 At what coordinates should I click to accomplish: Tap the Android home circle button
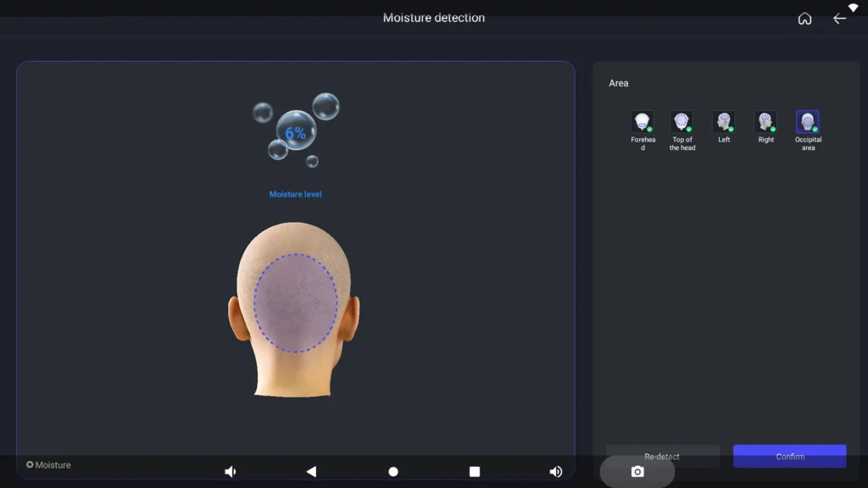393,471
